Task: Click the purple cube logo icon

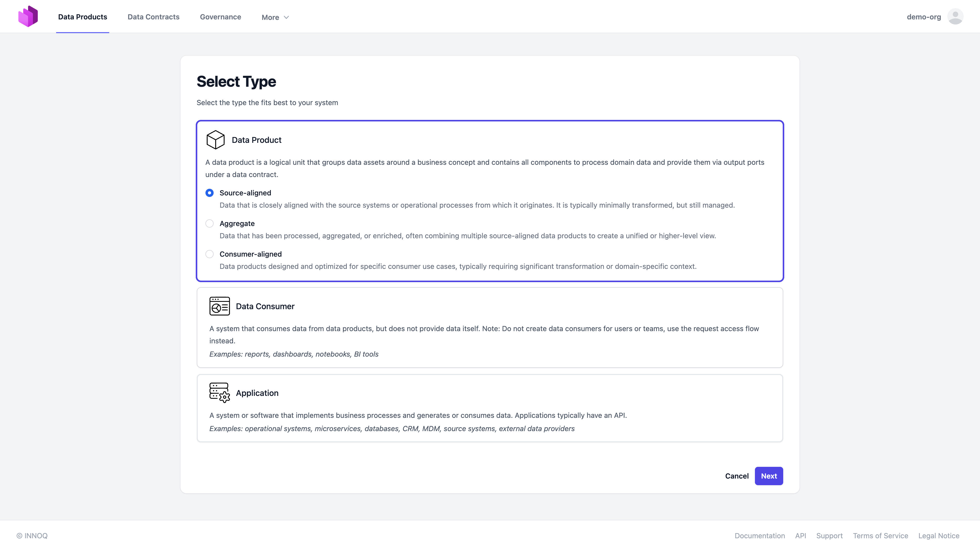Action: coord(28,16)
